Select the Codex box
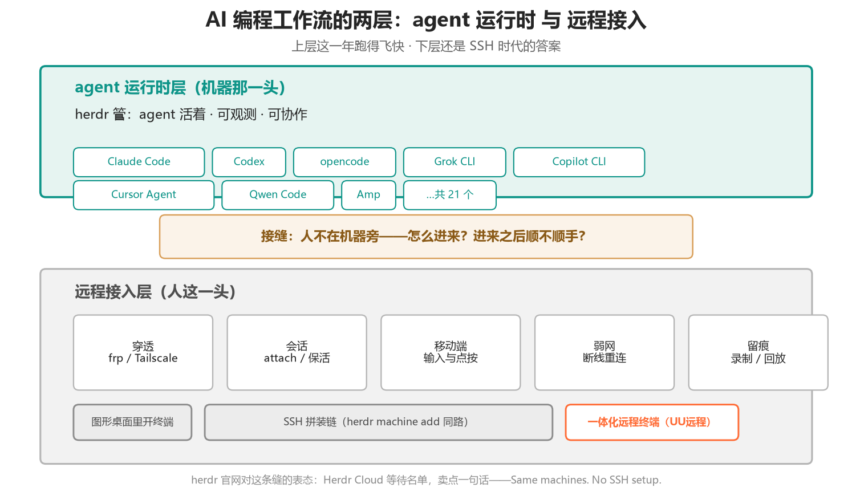 249,162
